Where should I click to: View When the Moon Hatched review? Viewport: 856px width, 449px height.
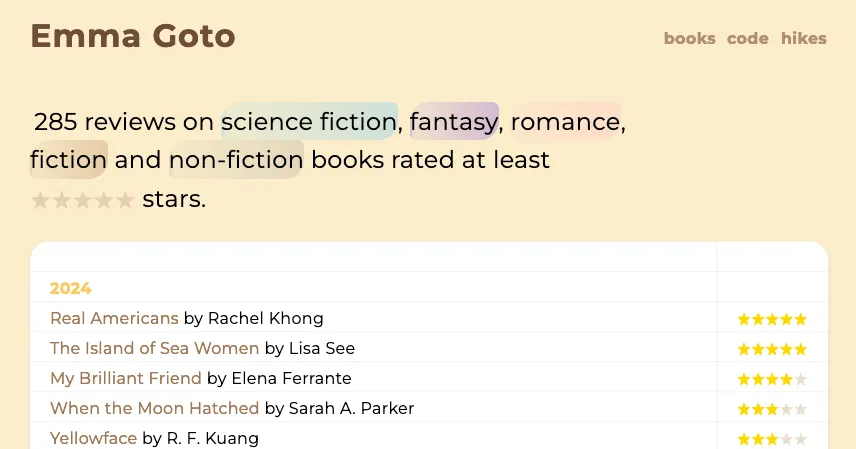[154, 409]
